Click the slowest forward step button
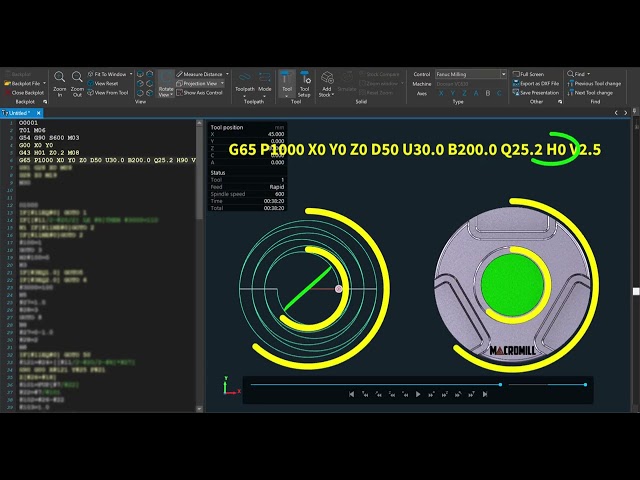Viewport: 640px width, 480px height. coord(431,394)
